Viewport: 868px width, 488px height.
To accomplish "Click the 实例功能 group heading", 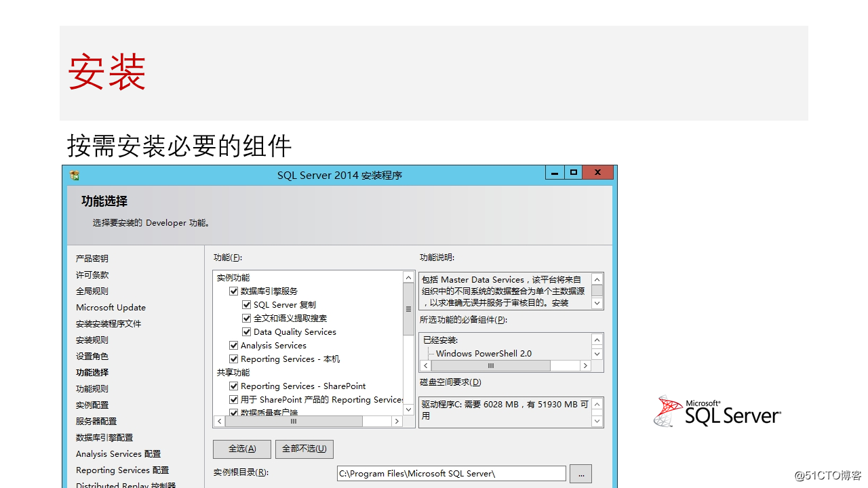I will (233, 278).
